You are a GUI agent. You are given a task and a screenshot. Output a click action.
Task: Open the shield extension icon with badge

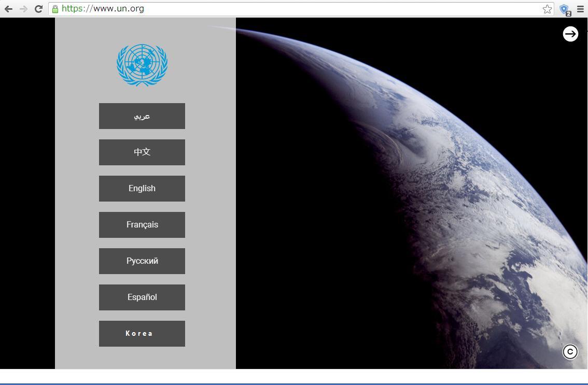tap(565, 9)
